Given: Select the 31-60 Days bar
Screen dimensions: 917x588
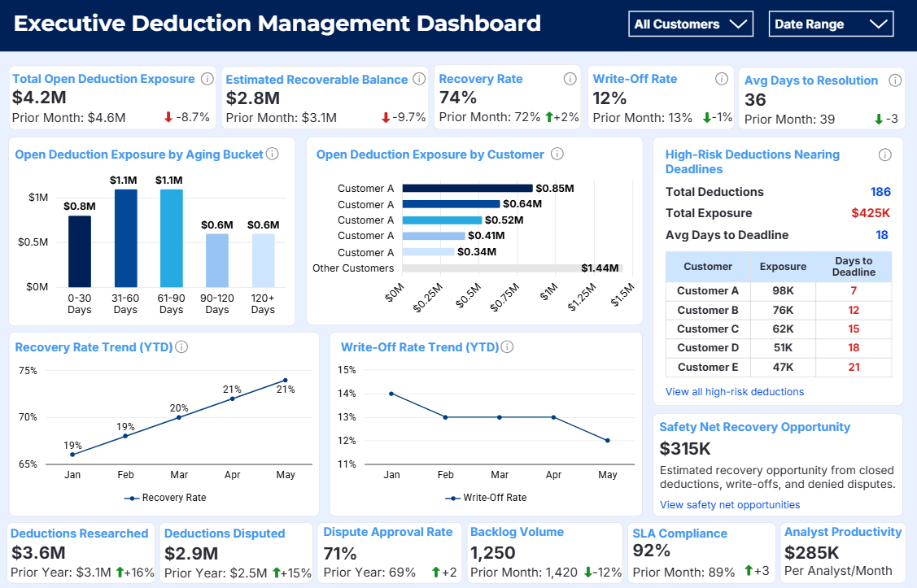Looking at the screenshot, I should click(126, 238).
